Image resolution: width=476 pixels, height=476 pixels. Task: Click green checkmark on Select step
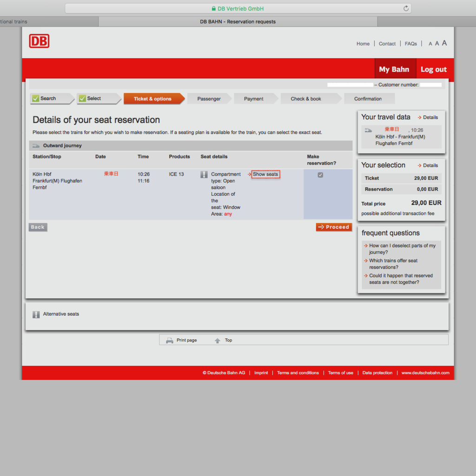coord(82,99)
